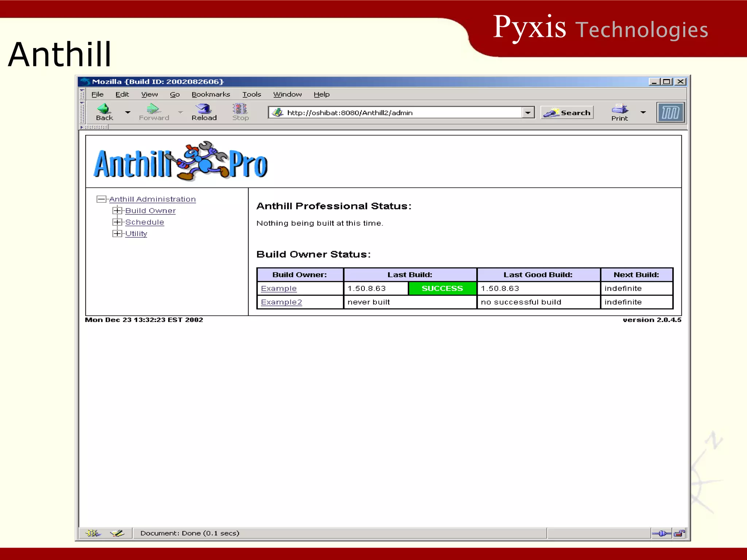Open the Print options dropdown arrow
This screenshot has width=747, height=560.
point(643,112)
